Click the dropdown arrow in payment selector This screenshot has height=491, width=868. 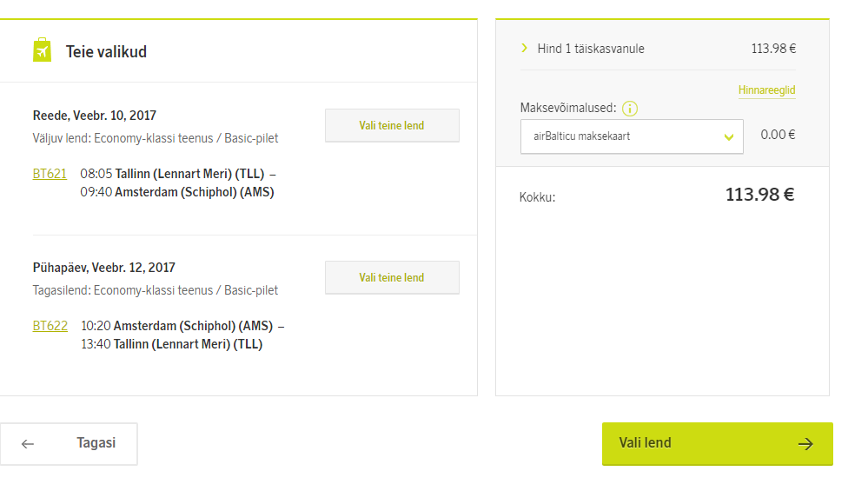pyautogui.click(x=729, y=136)
